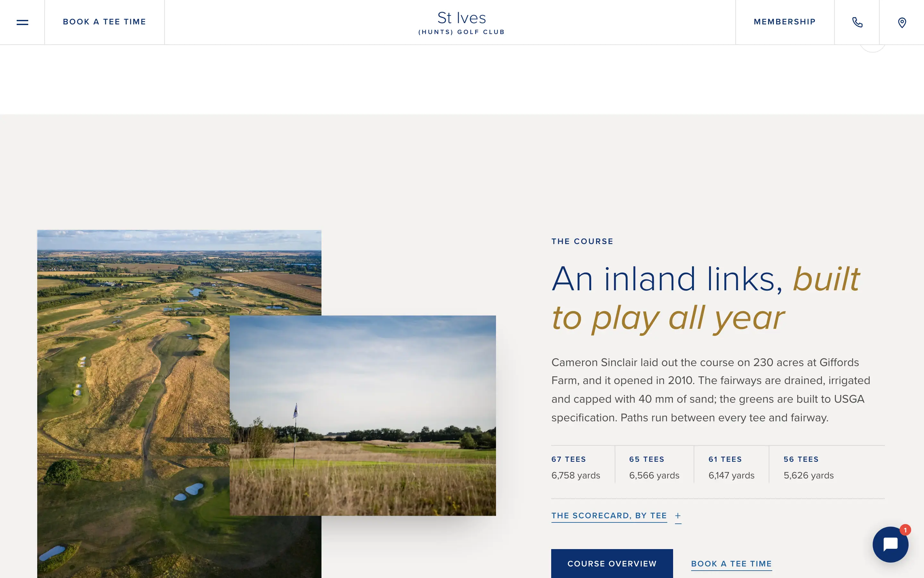The height and width of the screenshot is (578, 924).
Task: Click the 6,566 yards value
Action: point(654,476)
